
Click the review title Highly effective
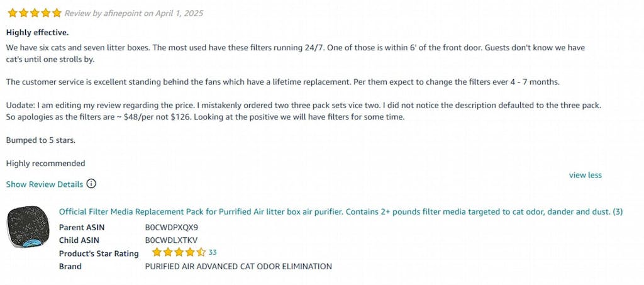(x=37, y=32)
